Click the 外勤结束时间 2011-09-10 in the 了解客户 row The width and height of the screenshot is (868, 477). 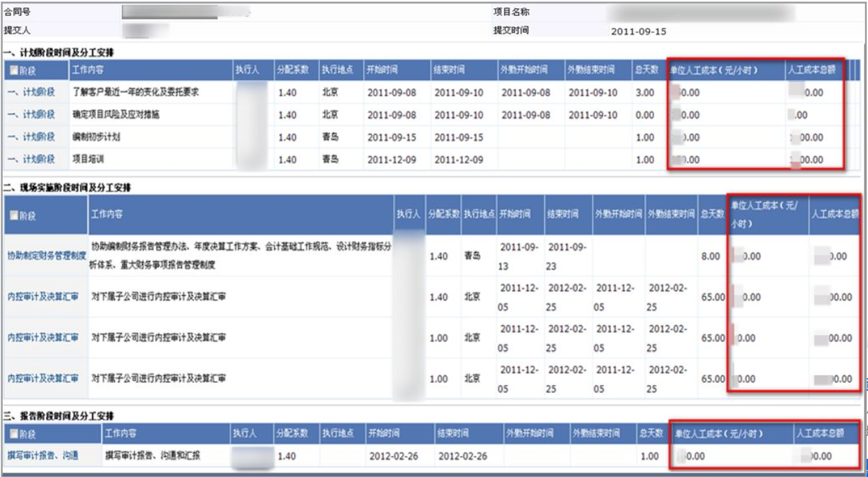click(x=593, y=93)
